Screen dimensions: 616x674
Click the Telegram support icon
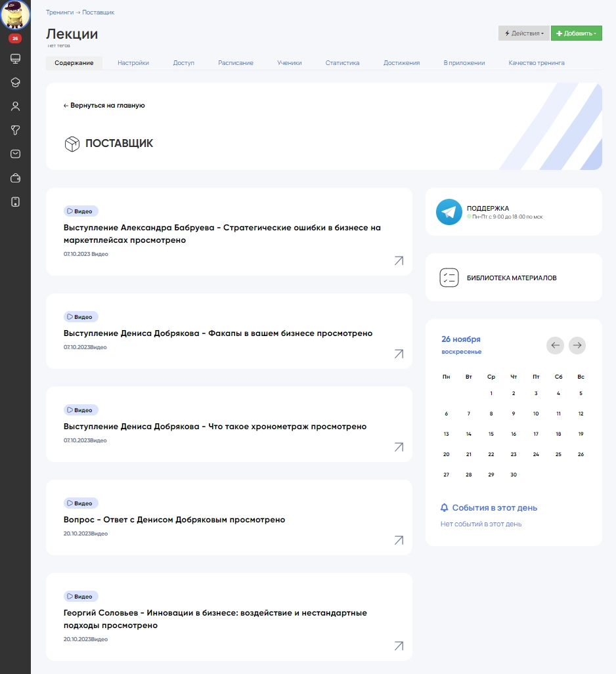point(449,212)
